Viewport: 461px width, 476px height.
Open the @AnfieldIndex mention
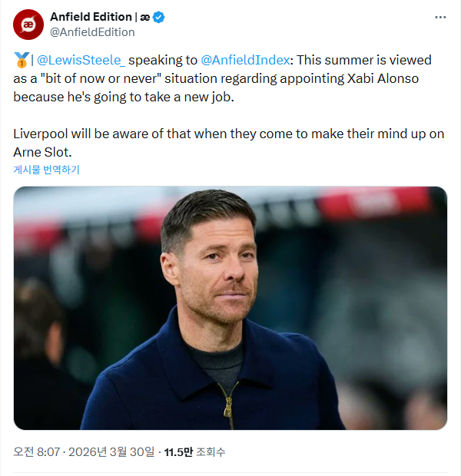pyautogui.click(x=246, y=60)
